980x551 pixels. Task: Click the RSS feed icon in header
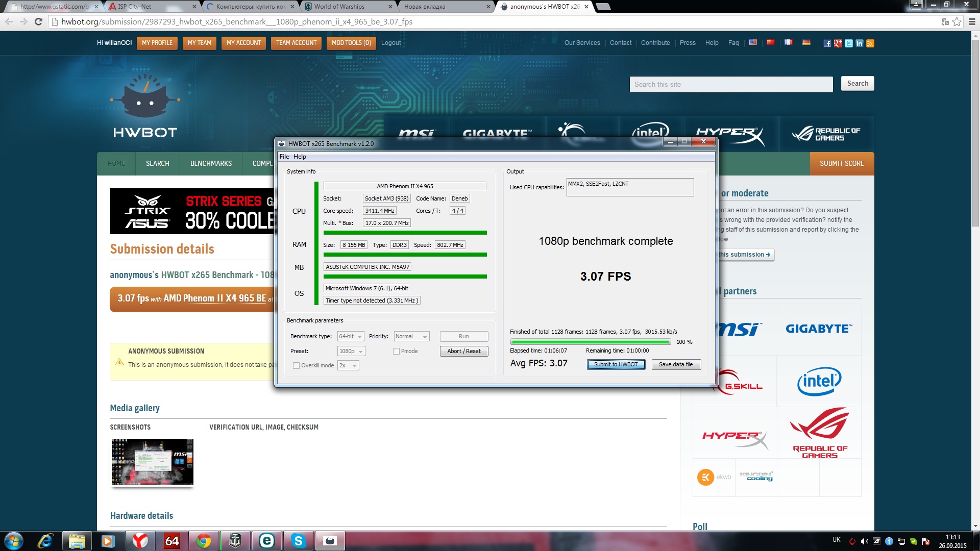870,43
